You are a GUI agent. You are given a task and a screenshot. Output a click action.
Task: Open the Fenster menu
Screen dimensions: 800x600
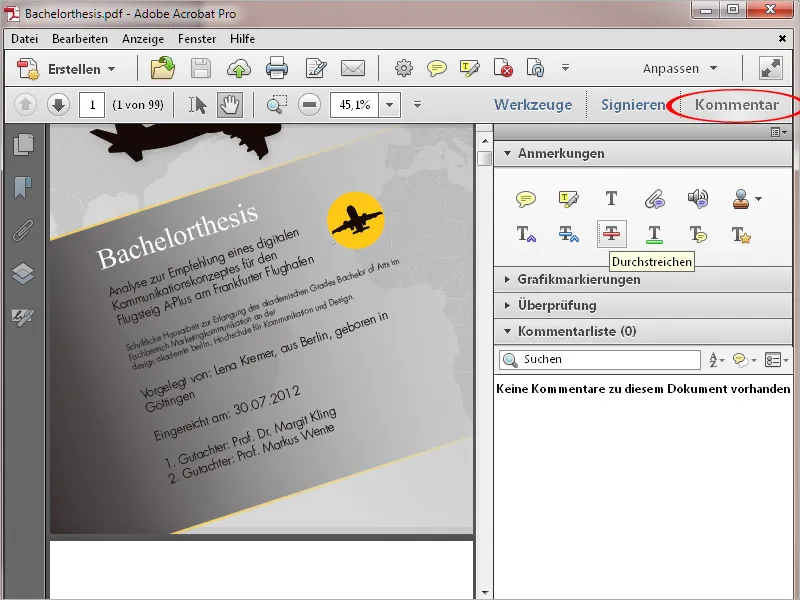coord(197,39)
